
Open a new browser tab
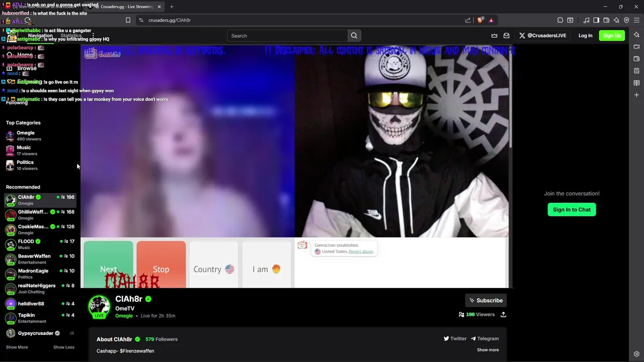pos(172,7)
